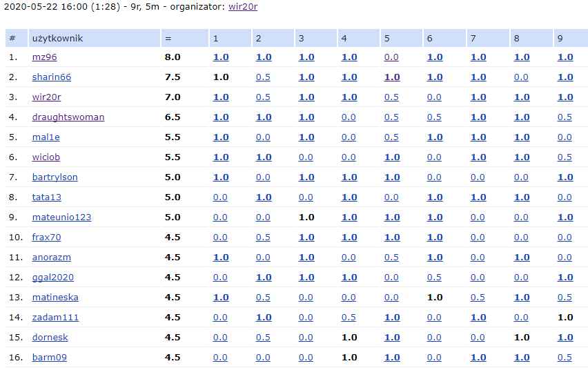This screenshot has width=588, height=368.
Task: Open matineska profile
Action: pyautogui.click(x=55, y=298)
